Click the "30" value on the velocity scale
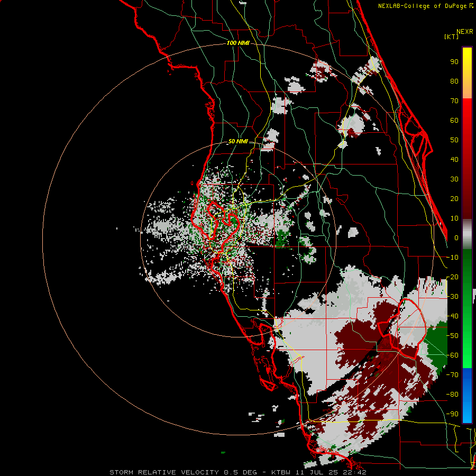Image resolution: width=476 pixels, height=476 pixels. pyautogui.click(x=454, y=179)
